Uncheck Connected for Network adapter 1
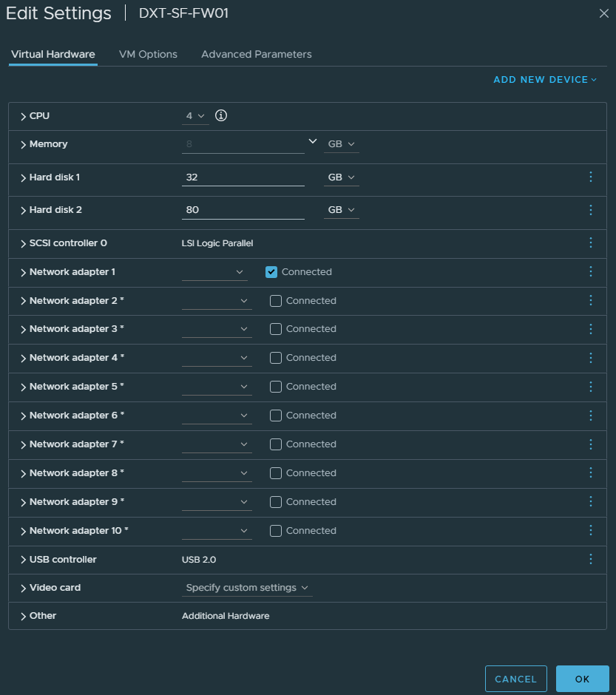Screen dimensions: 616x695 (271, 272)
